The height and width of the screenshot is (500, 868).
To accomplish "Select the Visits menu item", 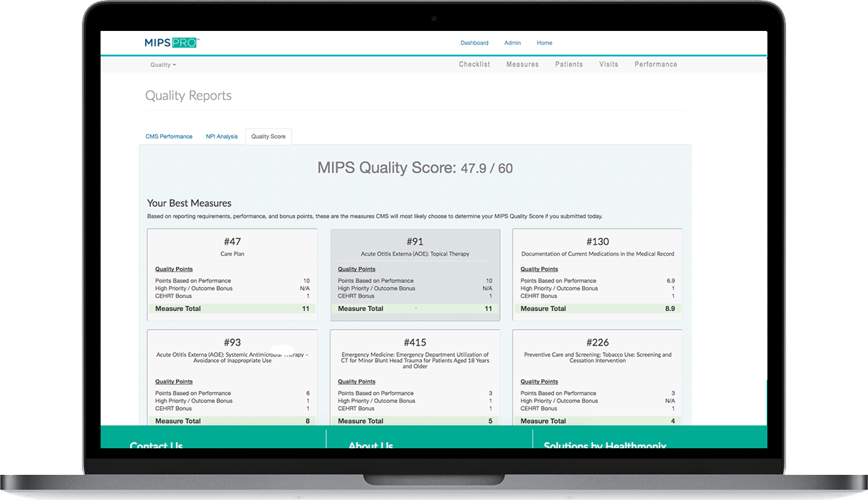I will pyautogui.click(x=609, y=65).
